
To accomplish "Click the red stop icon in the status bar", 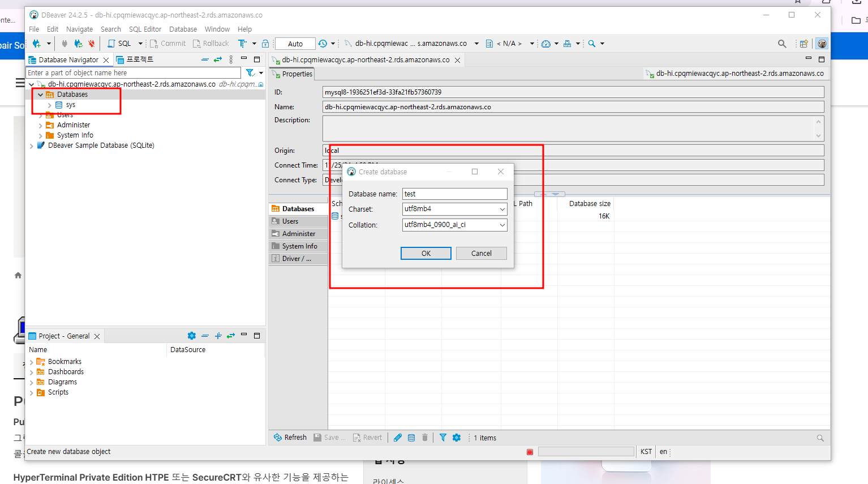I will point(530,452).
